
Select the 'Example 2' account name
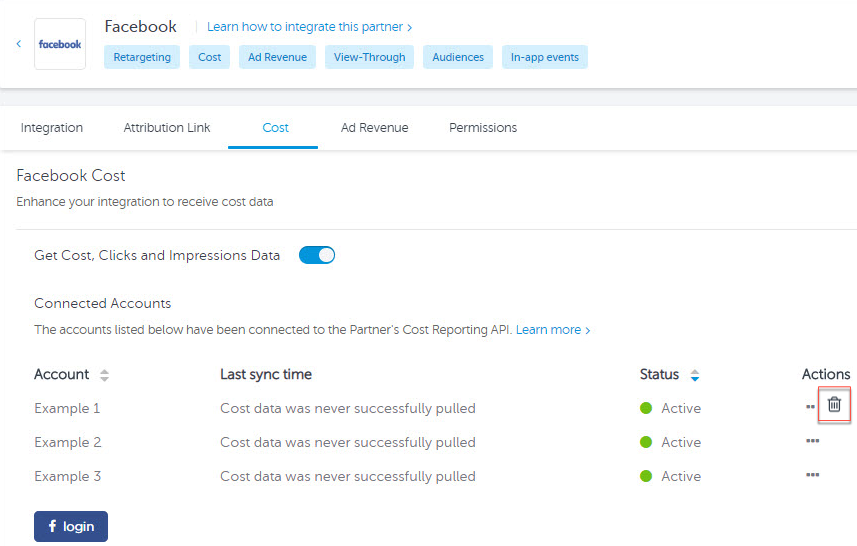(68, 442)
